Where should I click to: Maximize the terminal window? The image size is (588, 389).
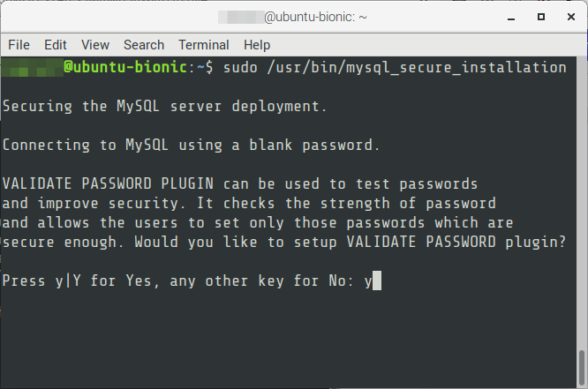540,17
